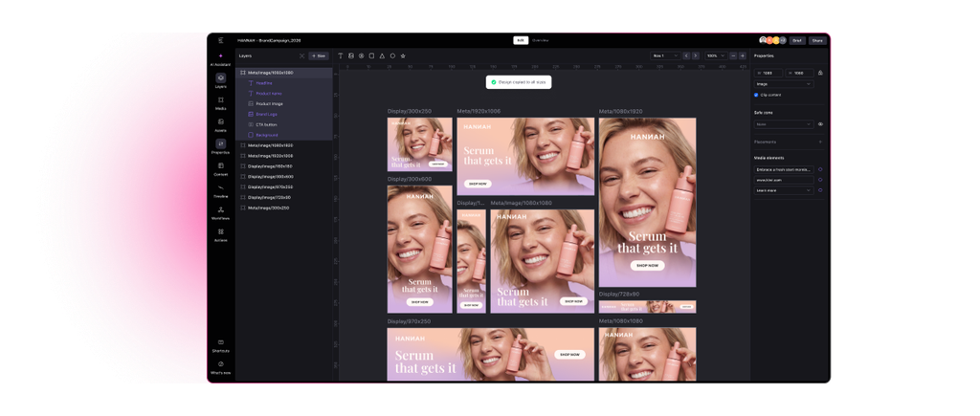Select the Background layer
The height and width of the screenshot is (416, 980).
(283, 135)
